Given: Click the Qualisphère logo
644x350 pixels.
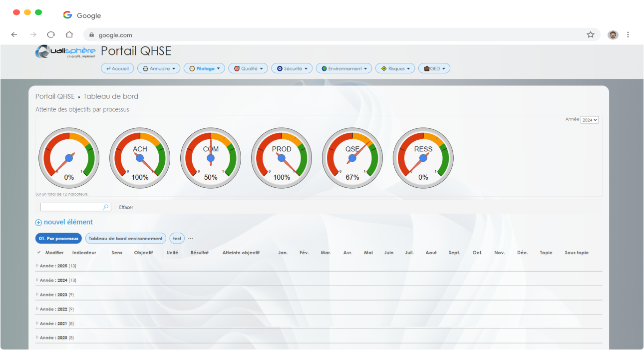Looking at the screenshot, I should pos(65,52).
